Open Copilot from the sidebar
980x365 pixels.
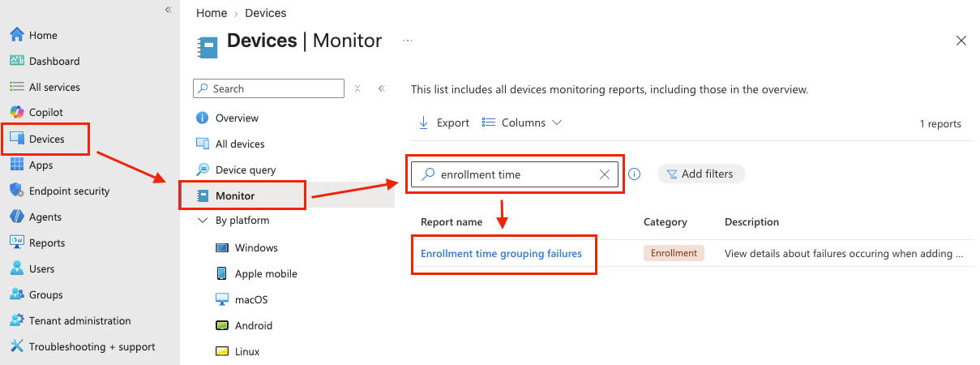pos(45,113)
